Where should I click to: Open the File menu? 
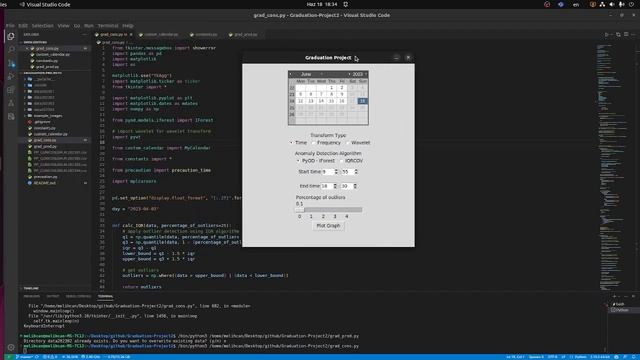10,25
